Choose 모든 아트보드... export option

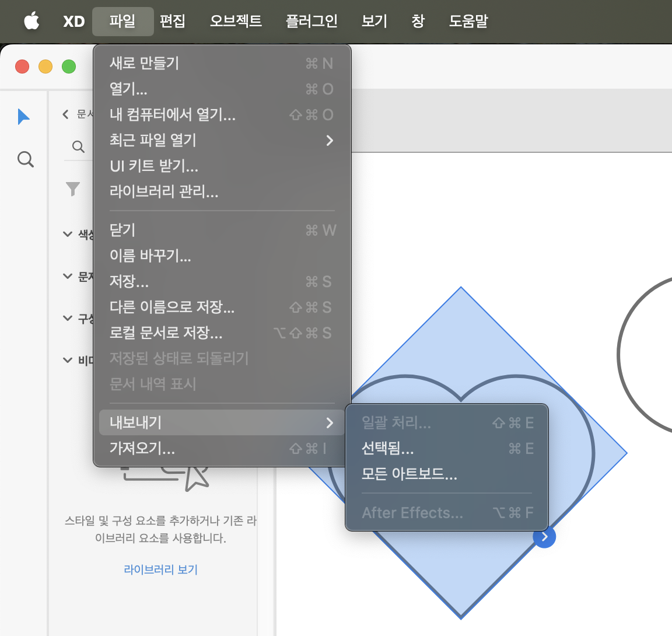[447, 474]
